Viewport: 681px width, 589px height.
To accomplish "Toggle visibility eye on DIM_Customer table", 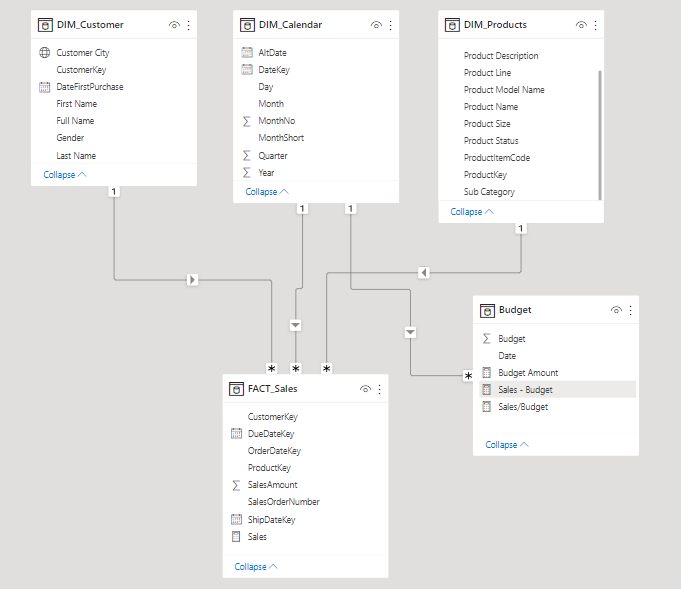I will coord(174,25).
